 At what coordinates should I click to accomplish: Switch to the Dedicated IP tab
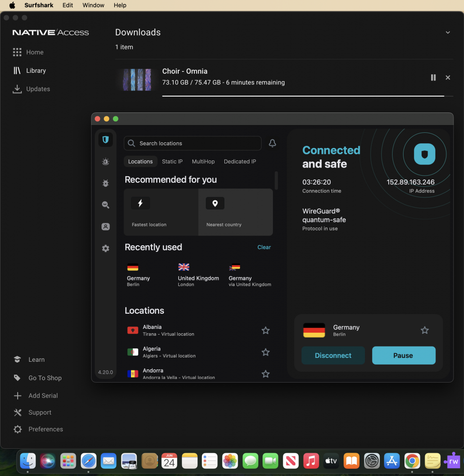(240, 161)
